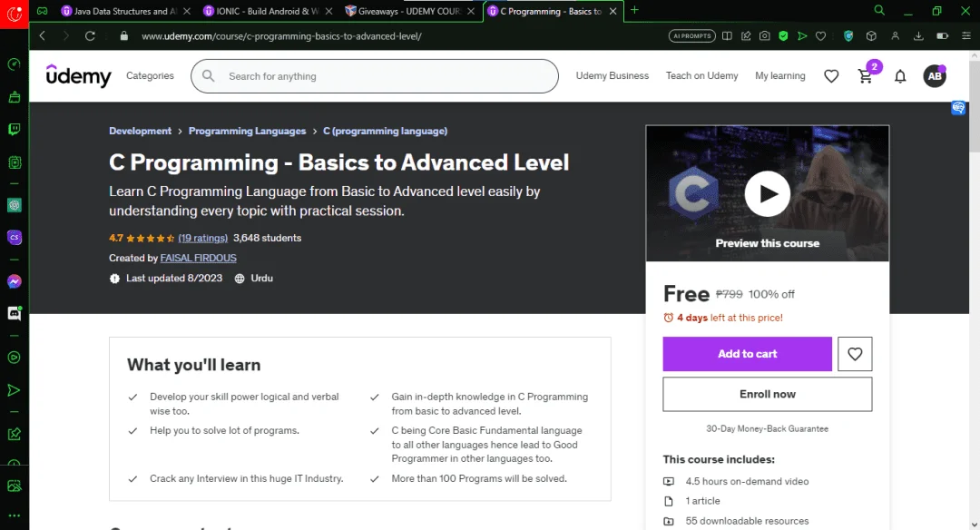
Task: Click the Enroll now button
Action: pos(768,394)
